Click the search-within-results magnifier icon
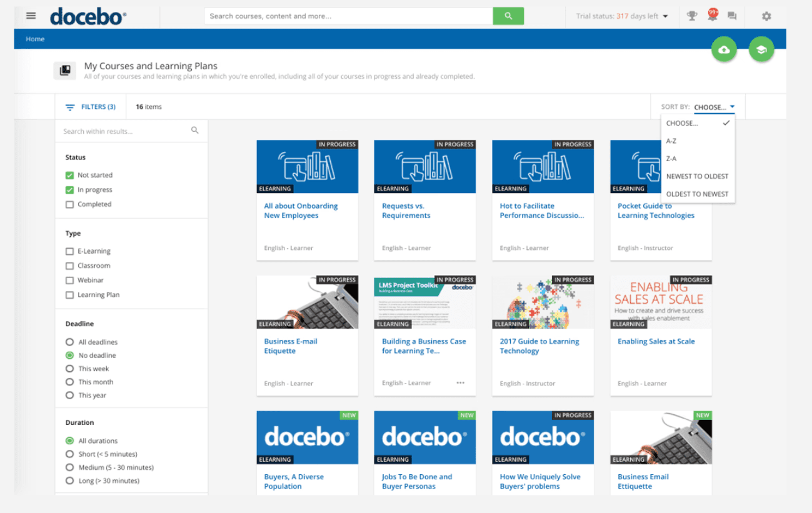This screenshot has height=513, width=812. coord(195,131)
